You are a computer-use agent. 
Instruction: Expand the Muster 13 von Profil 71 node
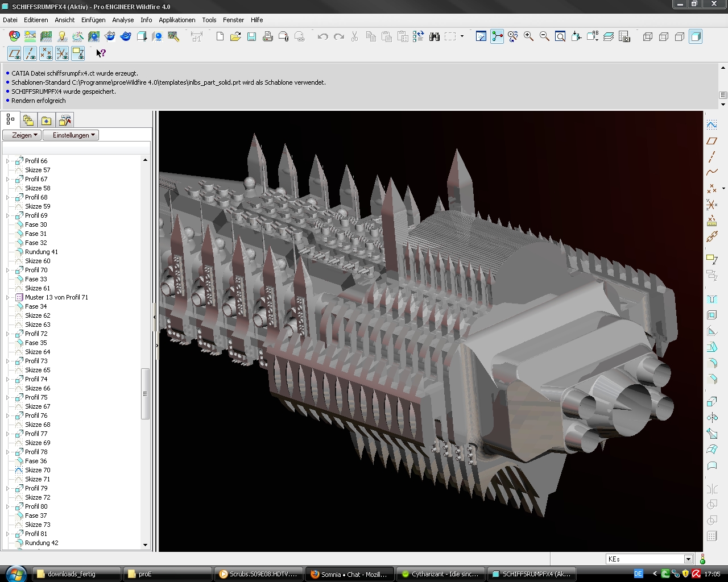coord(8,297)
